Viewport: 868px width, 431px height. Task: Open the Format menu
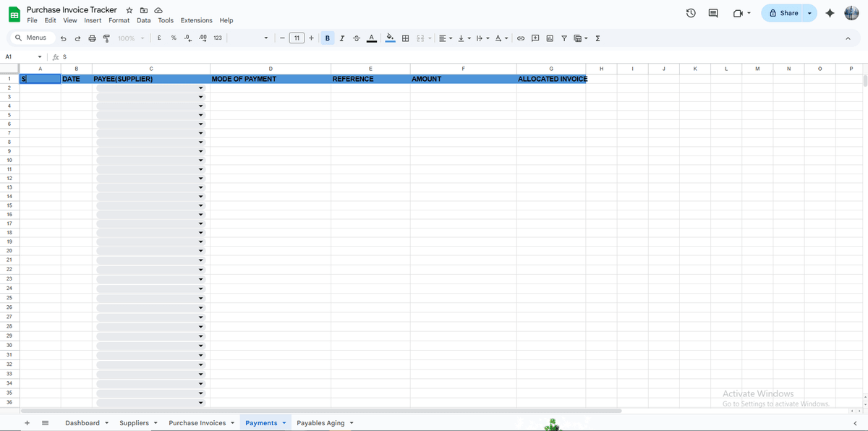point(119,20)
